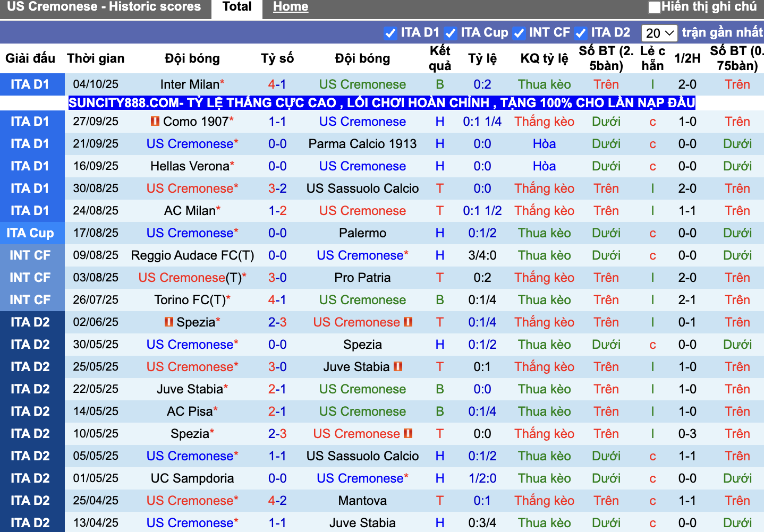The height and width of the screenshot is (532, 764).
Task: Click the red card icon beside Como 1907
Action: (155, 122)
